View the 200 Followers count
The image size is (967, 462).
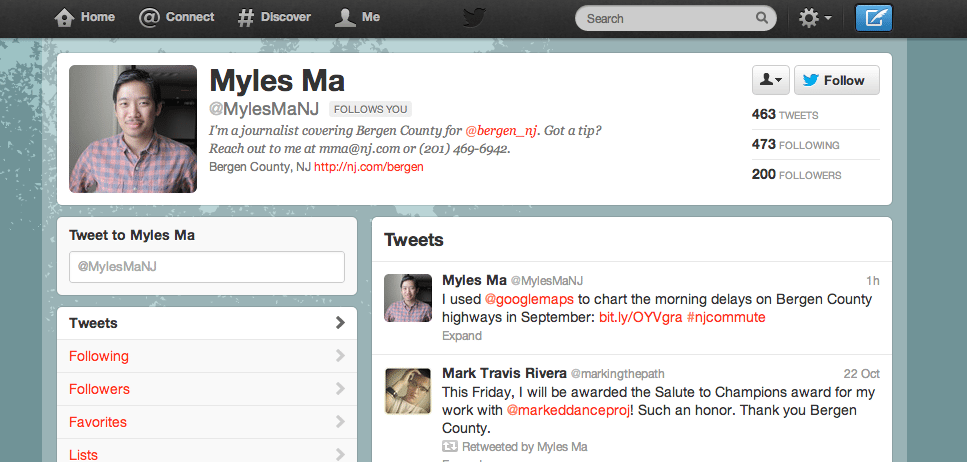[x=796, y=175]
